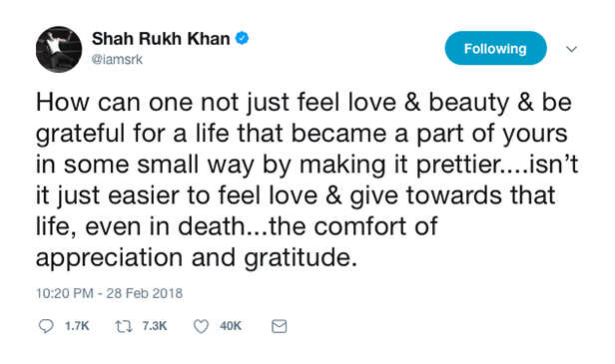This screenshot has height=364, width=615.
Task: View the 40K likes count
Action: coord(231,326)
